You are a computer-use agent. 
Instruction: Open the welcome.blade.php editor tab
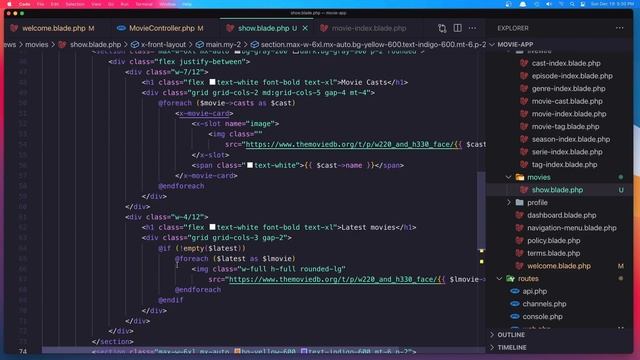pyautogui.click(x=53, y=28)
